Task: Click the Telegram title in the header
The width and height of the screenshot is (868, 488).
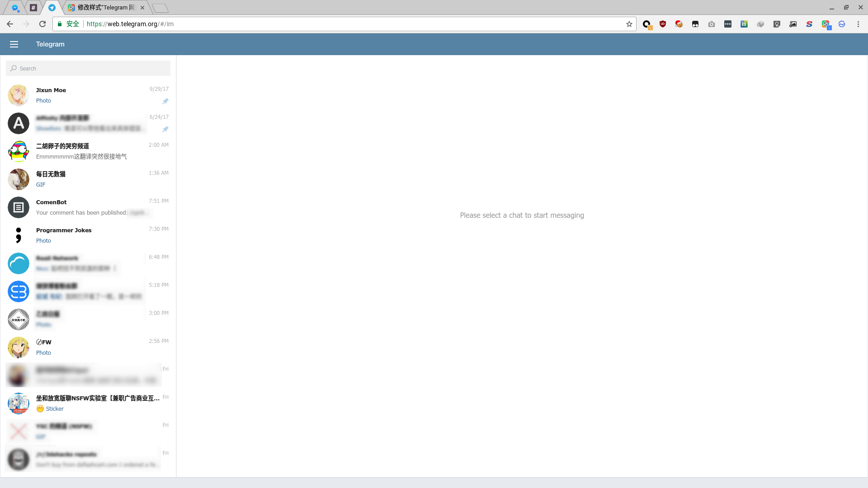Action: (x=50, y=44)
